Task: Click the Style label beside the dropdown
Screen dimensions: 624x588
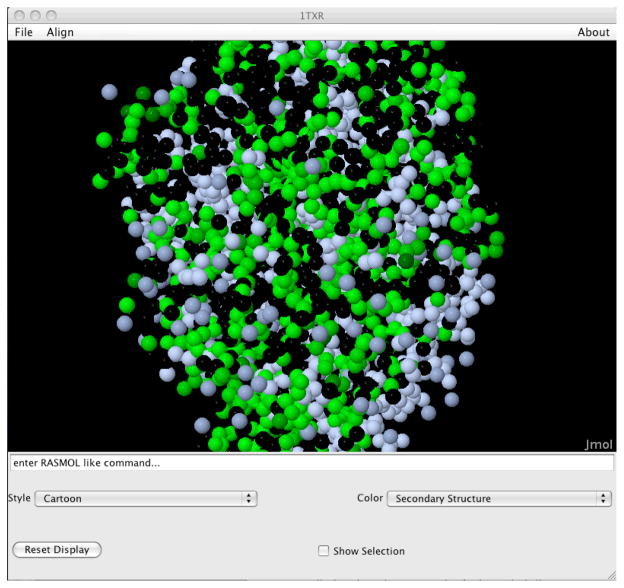Action: click(19, 497)
